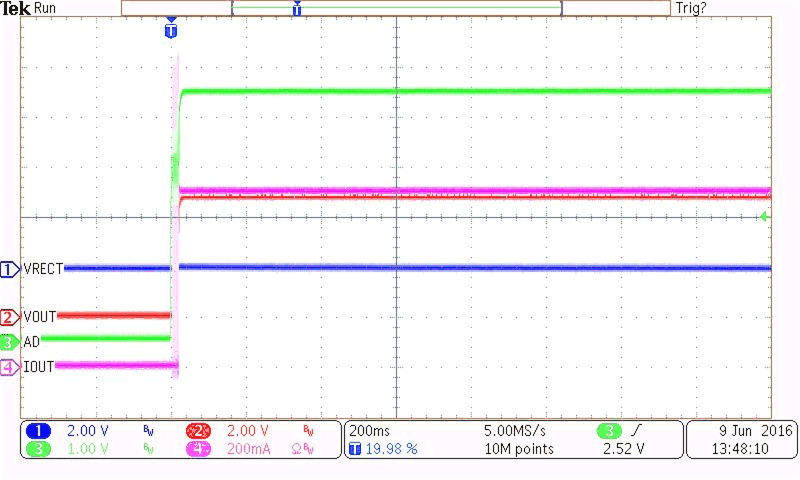
Task: Click the VRECT waveform label
Action: [x=43, y=269]
